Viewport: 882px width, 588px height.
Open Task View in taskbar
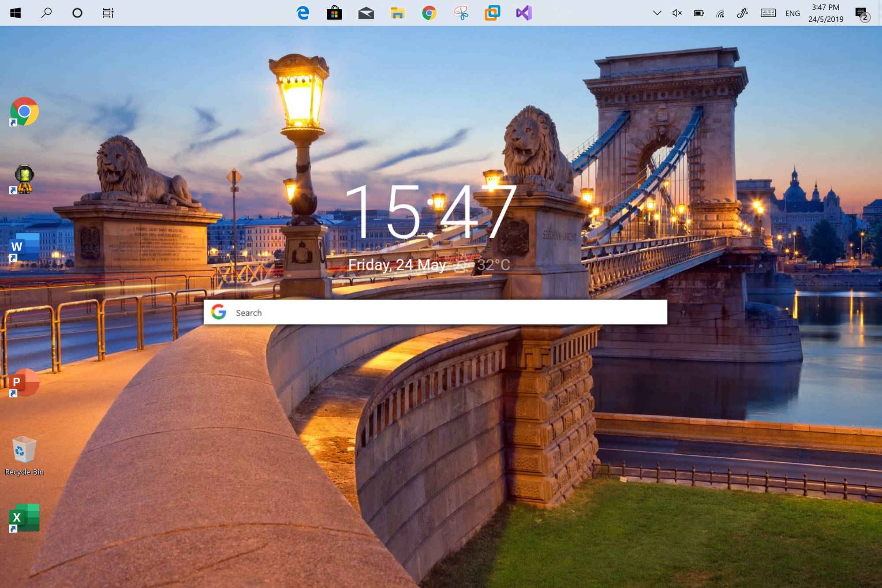point(108,13)
